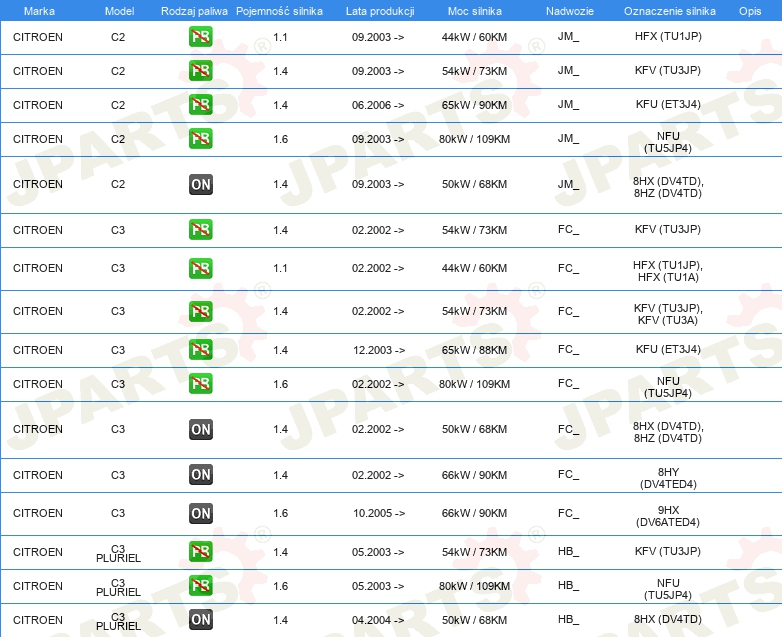782x637 pixels.
Task: Click the Pojemność silnika column header
Action: [279, 11]
